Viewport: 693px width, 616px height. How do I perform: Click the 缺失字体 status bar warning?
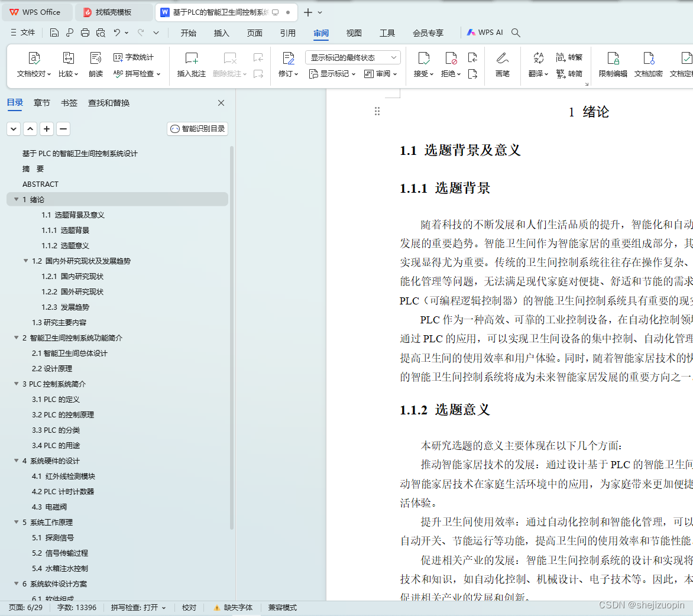(233, 608)
